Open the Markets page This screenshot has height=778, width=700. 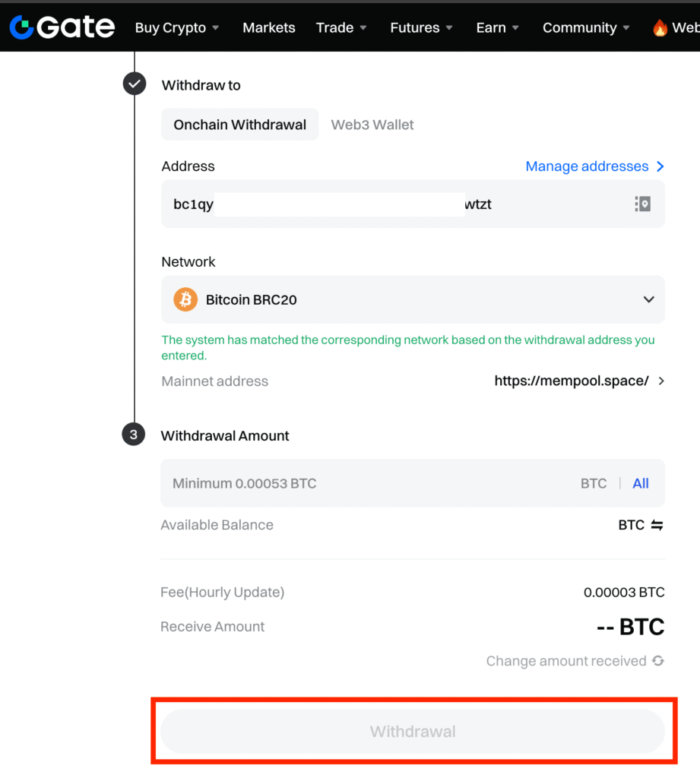(269, 27)
